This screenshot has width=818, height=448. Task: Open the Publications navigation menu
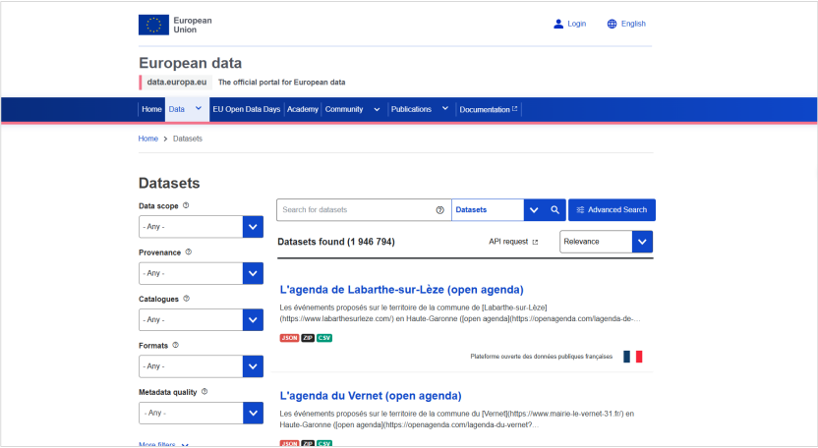click(418, 109)
